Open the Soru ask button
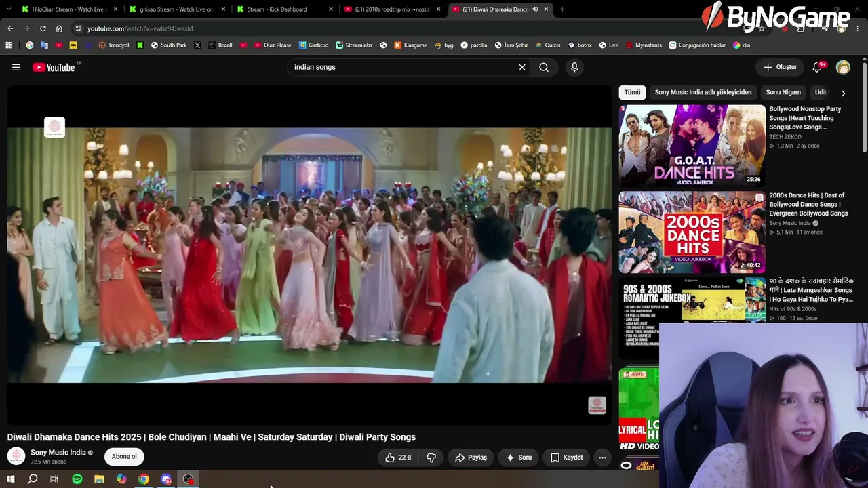This screenshot has height=488, width=868. (519, 457)
